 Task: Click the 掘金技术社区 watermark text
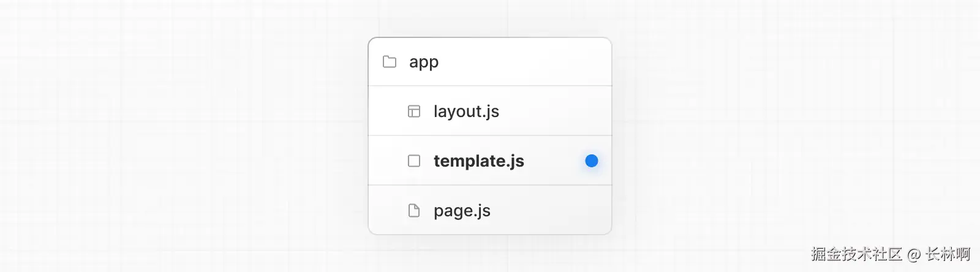point(856,254)
